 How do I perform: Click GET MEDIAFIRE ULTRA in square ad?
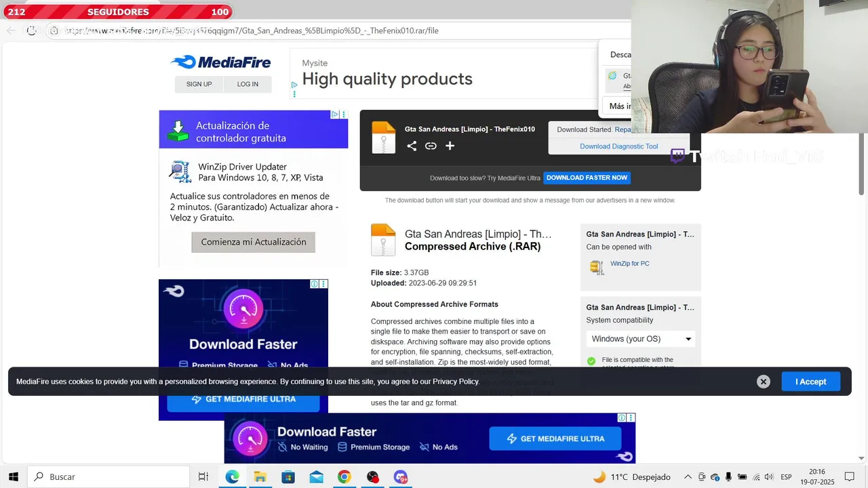243,399
